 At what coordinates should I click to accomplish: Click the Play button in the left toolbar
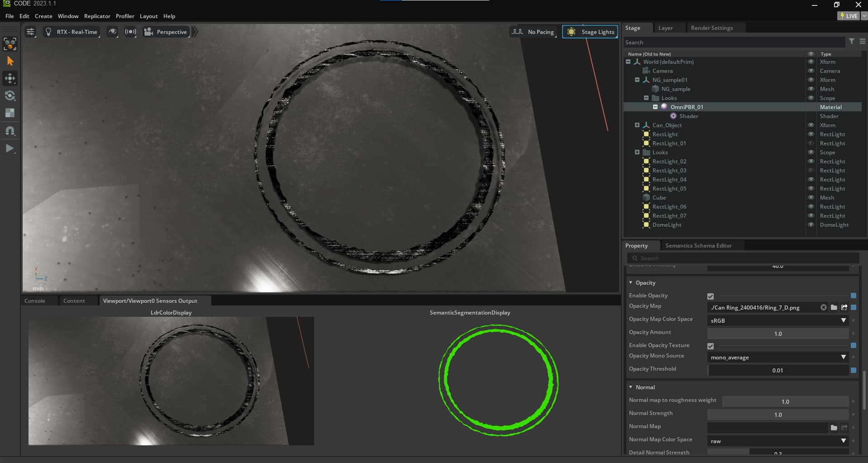click(x=10, y=148)
